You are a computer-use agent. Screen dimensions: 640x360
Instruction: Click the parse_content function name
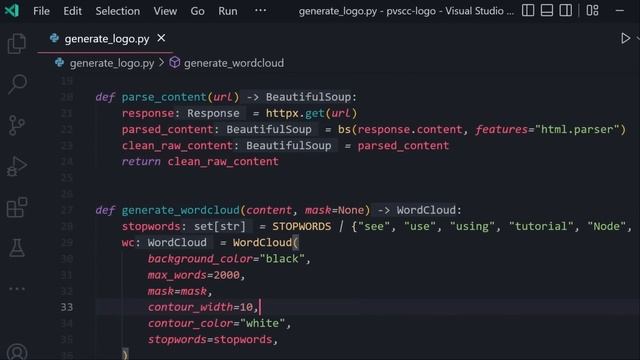(164, 97)
